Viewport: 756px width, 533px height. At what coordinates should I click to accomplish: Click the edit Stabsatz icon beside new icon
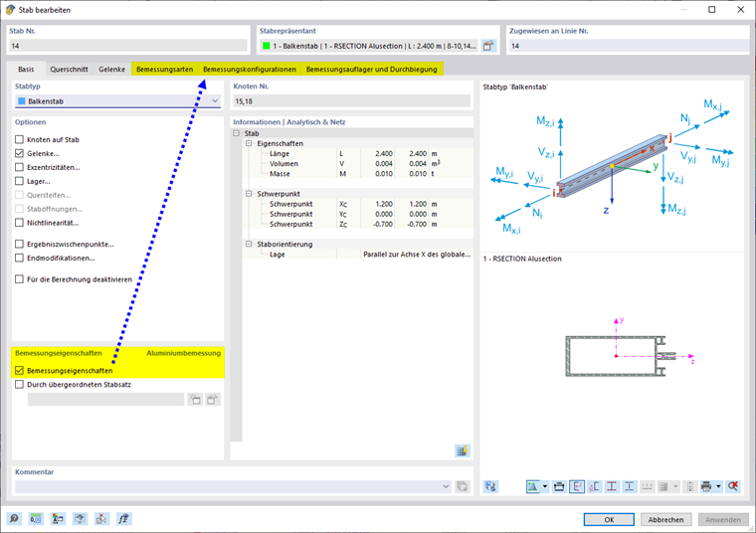212,399
